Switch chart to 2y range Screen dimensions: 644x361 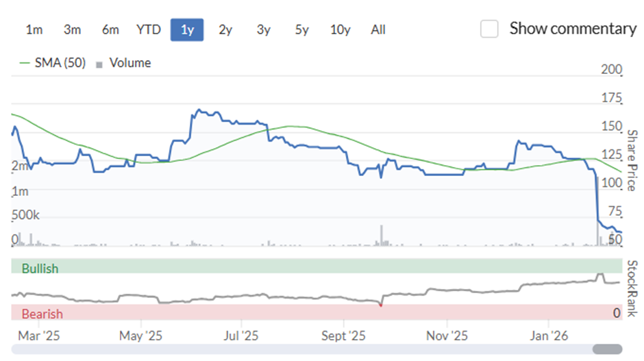pyautogui.click(x=225, y=29)
